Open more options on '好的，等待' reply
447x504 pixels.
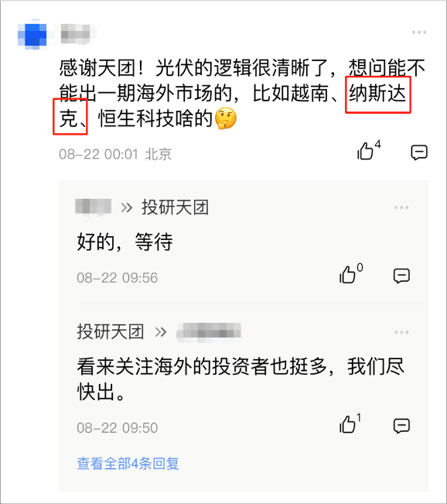click(401, 207)
